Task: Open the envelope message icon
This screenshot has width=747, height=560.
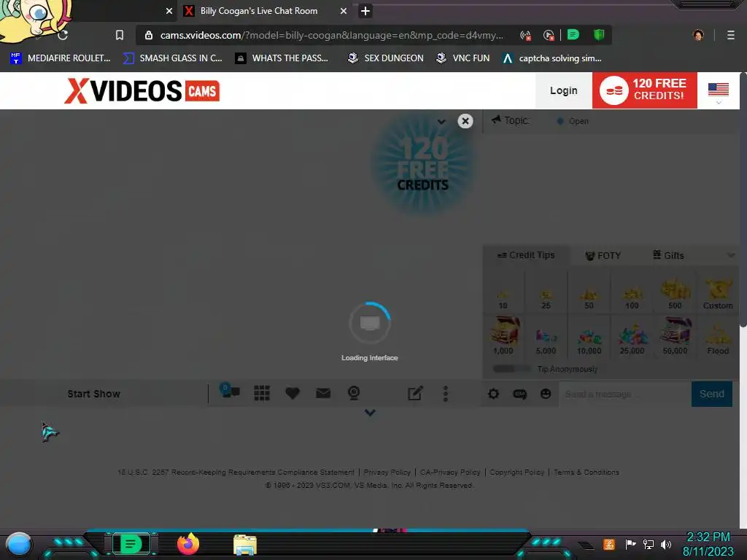Action: point(323,393)
